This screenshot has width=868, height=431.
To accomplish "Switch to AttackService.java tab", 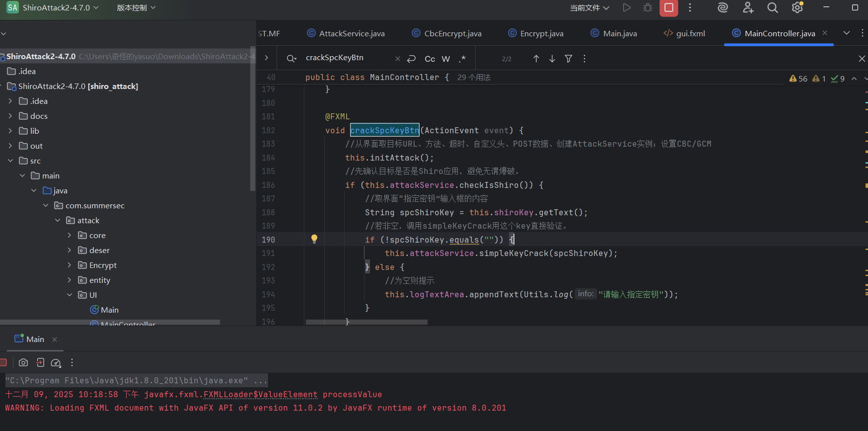I will tap(352, 33).
